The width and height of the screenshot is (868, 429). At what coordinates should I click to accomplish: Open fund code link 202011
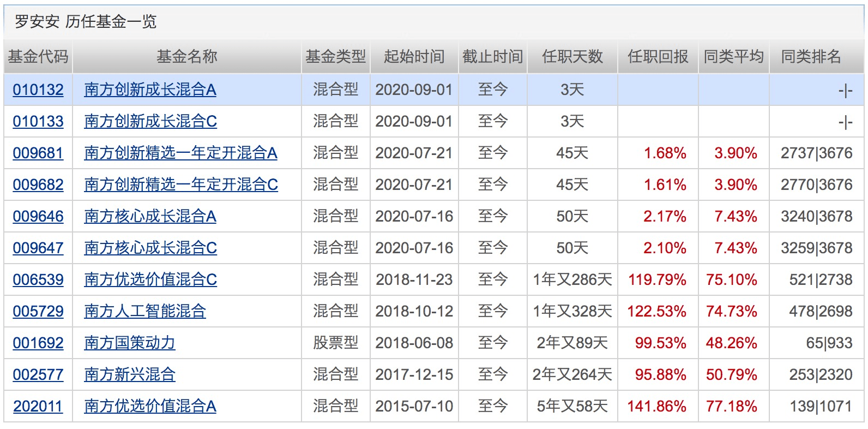pyautogui.click(x=38, y=406)
